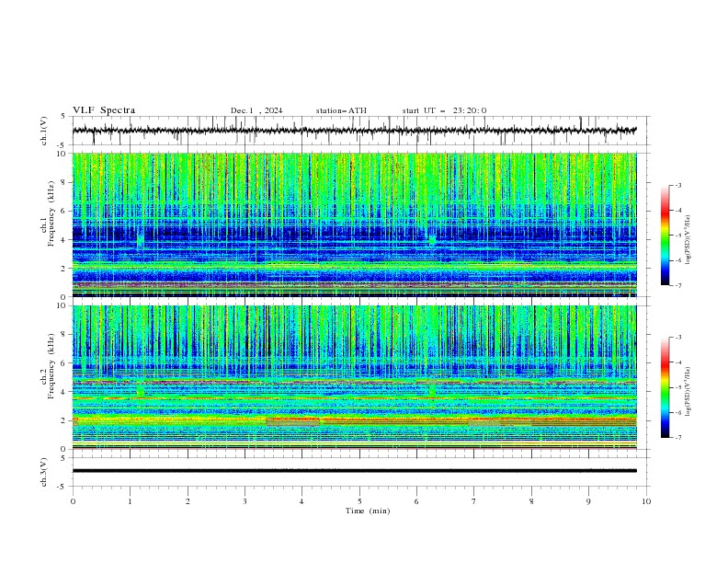
Task: Click the -5 tick on ch.2 colorbar
Action: [x=677, y=387]
